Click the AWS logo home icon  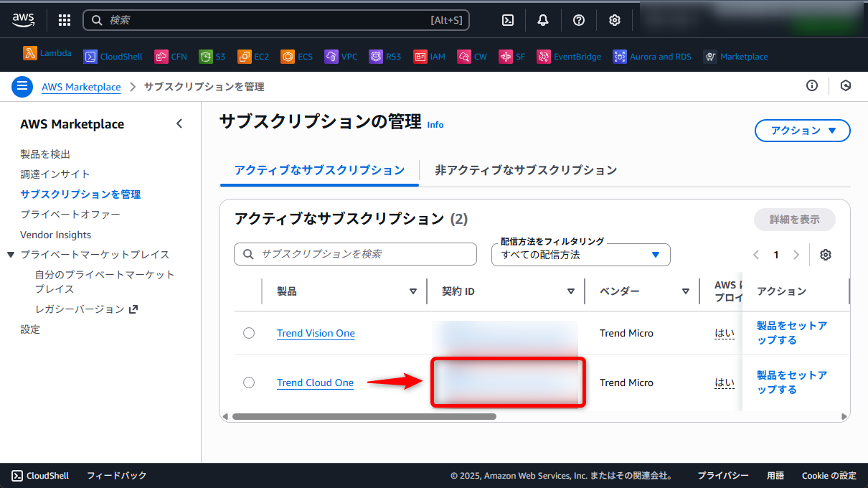[x=24, y=20]
